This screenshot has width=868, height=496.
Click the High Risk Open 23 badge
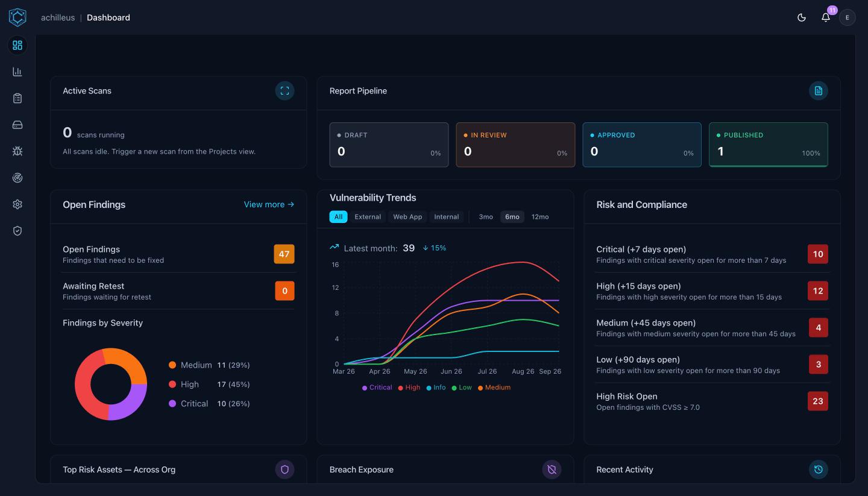818,401
